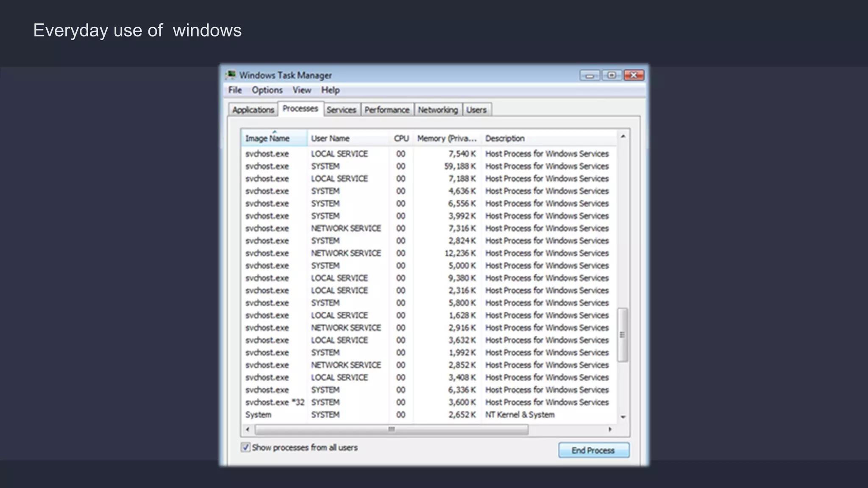The height and width of the screenshot is (488, 868).
Task: Click the 7,540 K memory cell
Action: [x=462, y=154]
